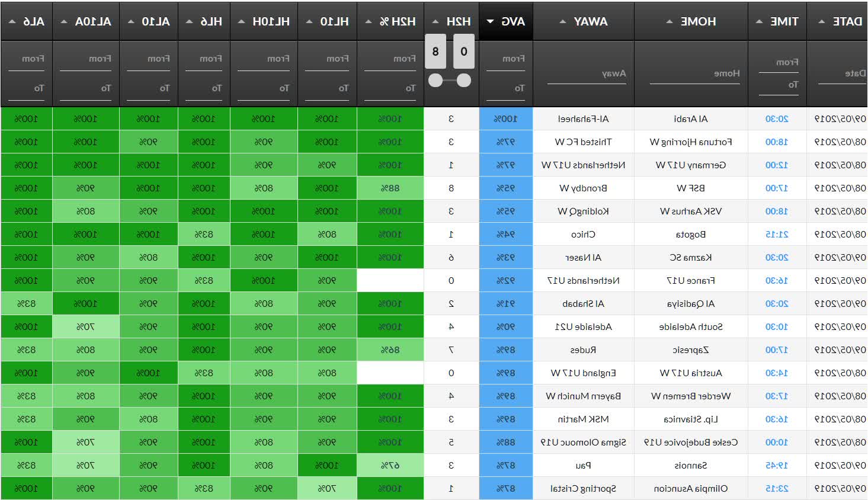Click the HL10H To filter field
The width and height of the screenshot is (868, 500).
[264, 88]
